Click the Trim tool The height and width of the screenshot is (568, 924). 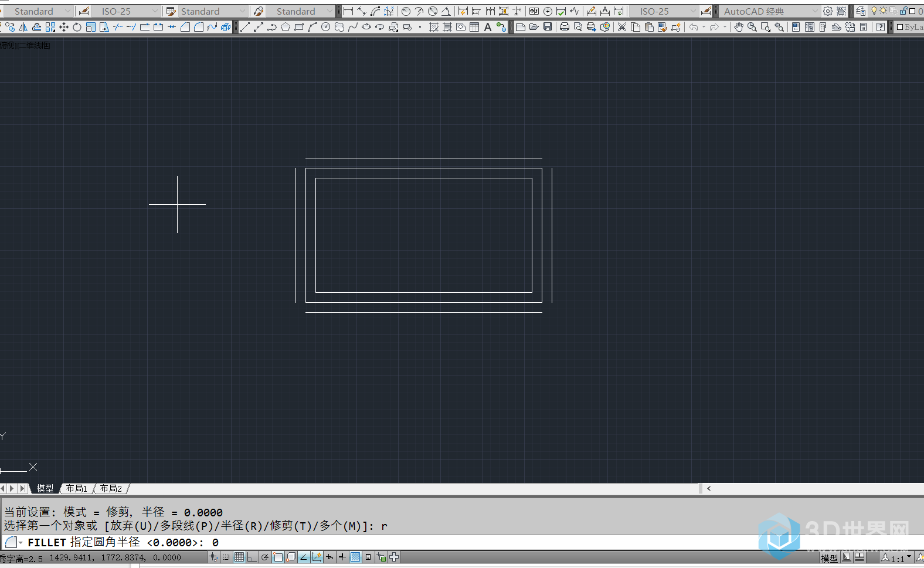click(x=117, y=27)
